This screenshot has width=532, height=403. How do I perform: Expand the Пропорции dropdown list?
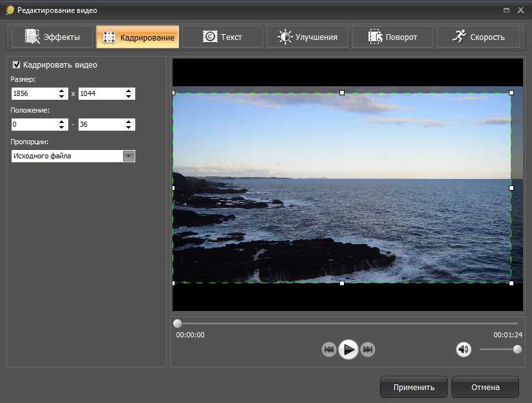(x=129, y=156)
